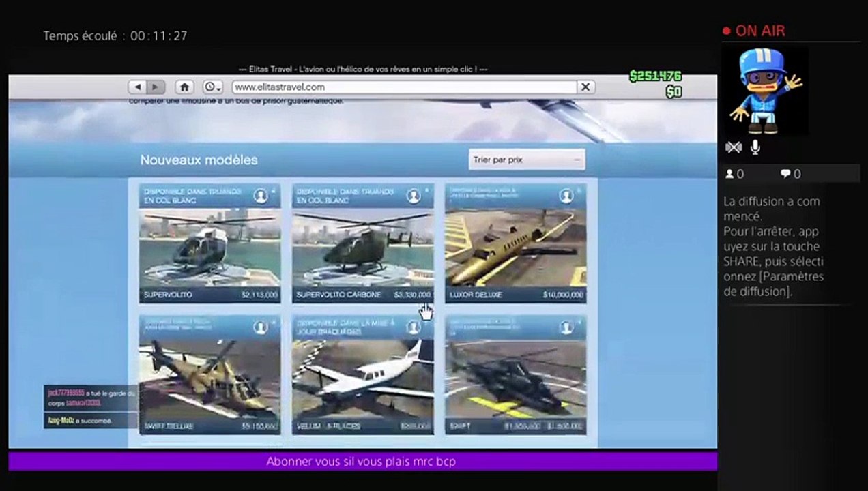Viewport: 868px width, 491px height.
Task: Open the browser home page icon
Action: click(x=184, y=87)
